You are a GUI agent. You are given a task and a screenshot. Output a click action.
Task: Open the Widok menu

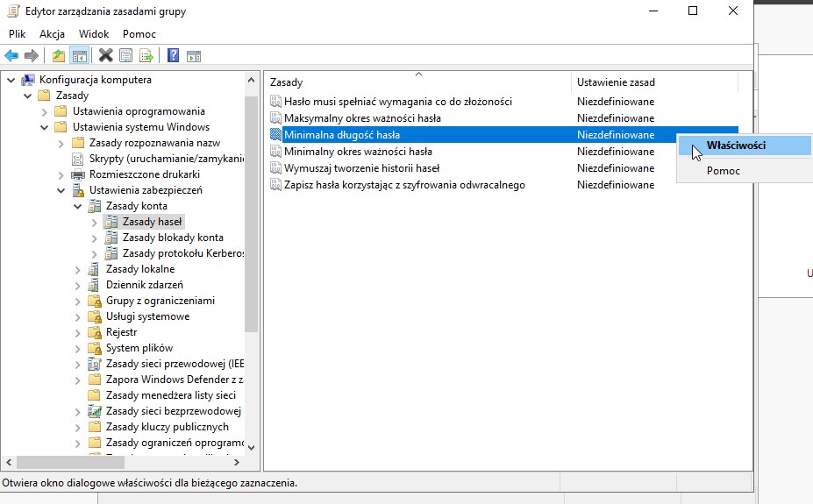94,34
